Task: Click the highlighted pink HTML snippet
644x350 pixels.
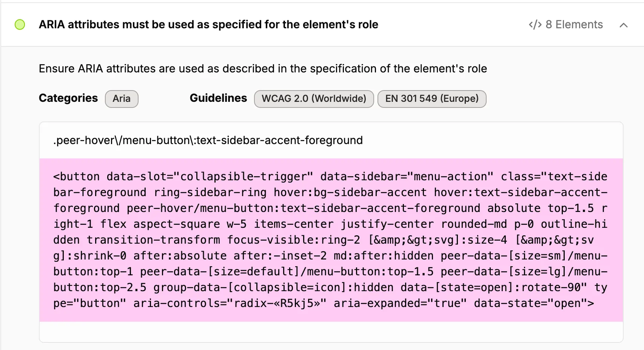Action: point(328,239)
